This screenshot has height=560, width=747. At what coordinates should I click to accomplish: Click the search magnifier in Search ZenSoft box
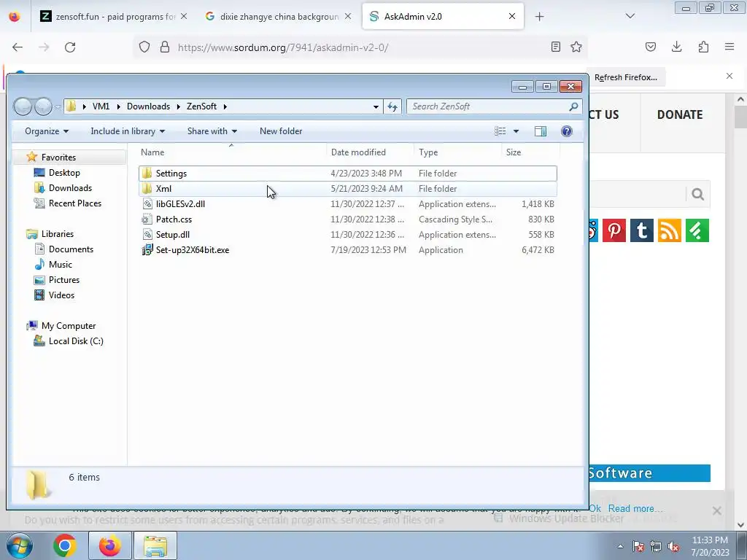[x=573, y=106]
